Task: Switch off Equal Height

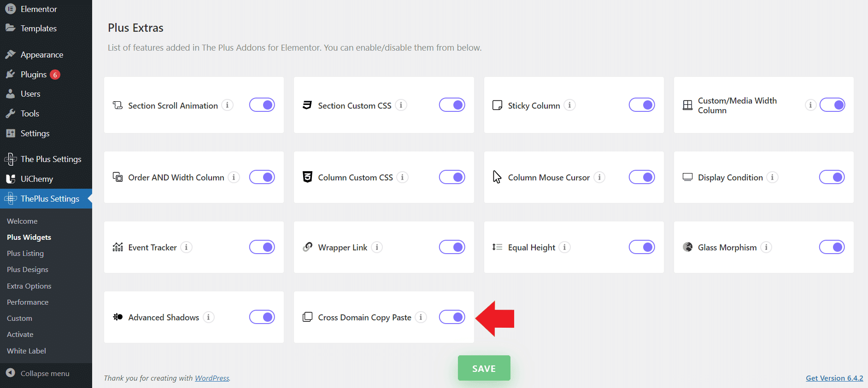Action: [x=642, y=247]
